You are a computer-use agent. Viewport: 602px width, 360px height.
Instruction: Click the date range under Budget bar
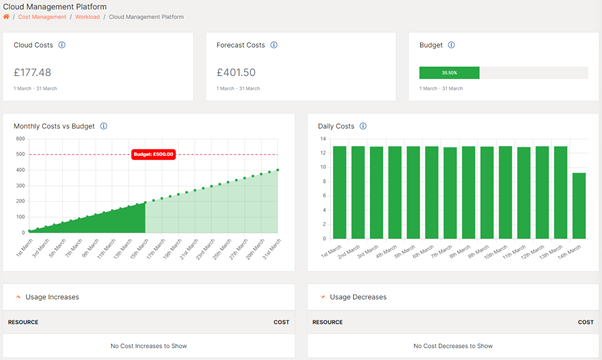pos(441,88)
